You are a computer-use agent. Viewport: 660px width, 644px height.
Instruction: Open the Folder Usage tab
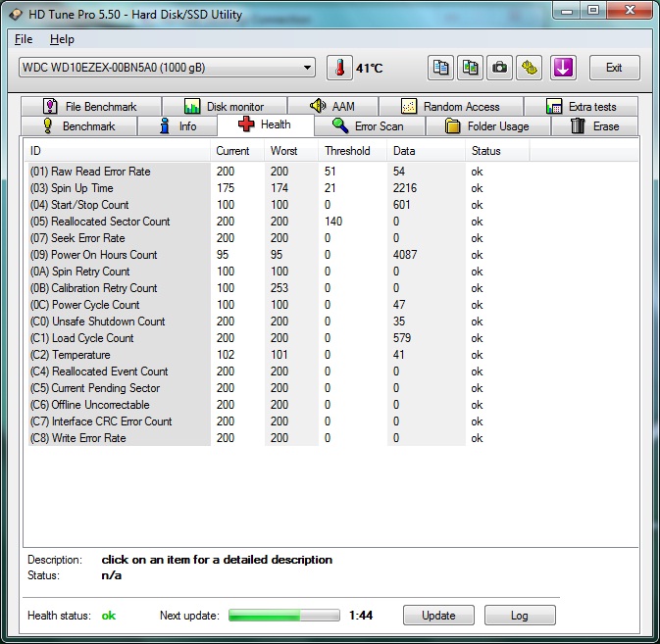coord(488,125)
